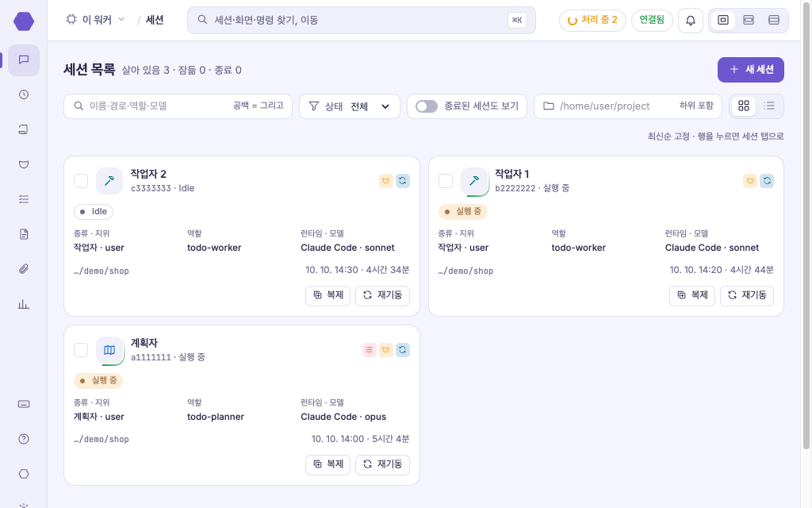Click the 작업자 1 session title

(x=511, y=174)
